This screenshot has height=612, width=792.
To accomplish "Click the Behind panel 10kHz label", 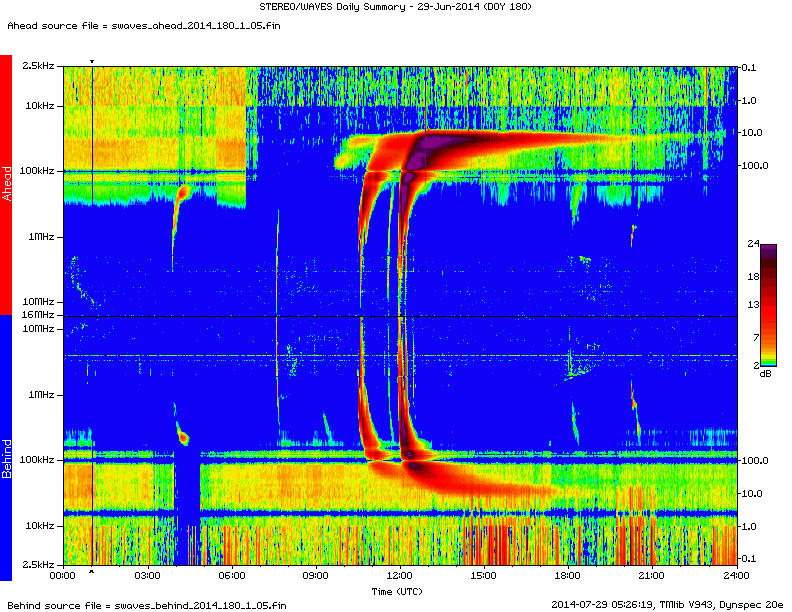I will tap(39, 526).
